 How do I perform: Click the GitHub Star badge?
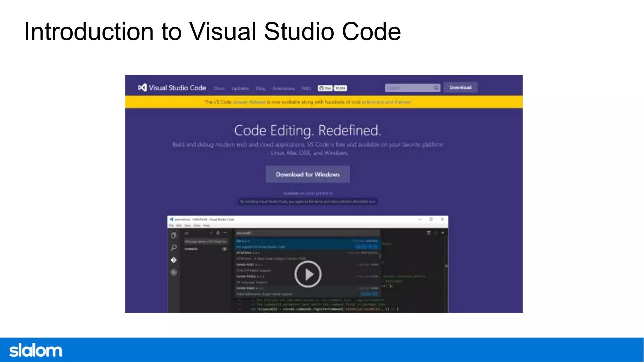325,88
